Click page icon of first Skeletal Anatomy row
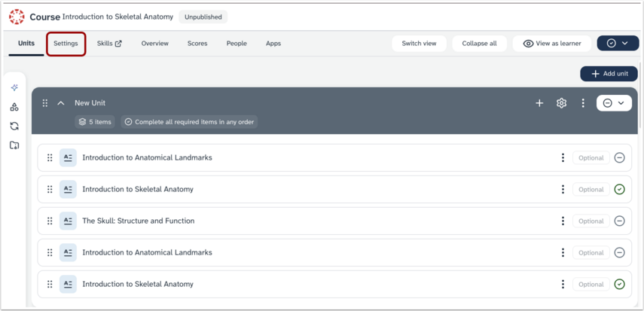The height and width of the screenshot is (311, 644). (68, 190)
